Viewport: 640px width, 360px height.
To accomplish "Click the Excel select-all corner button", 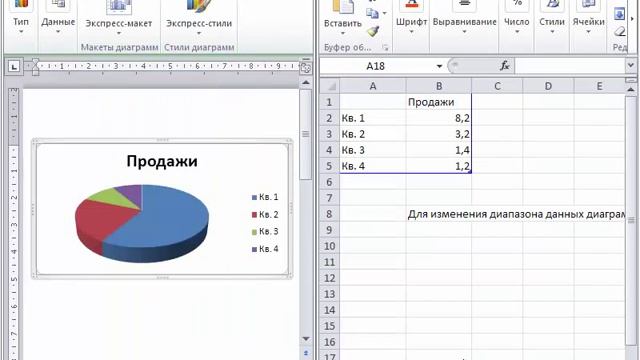I will coord(330,86).
